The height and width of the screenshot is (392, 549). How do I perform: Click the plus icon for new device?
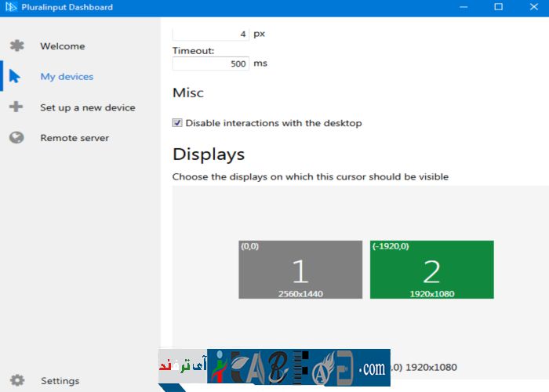point(16,107)
